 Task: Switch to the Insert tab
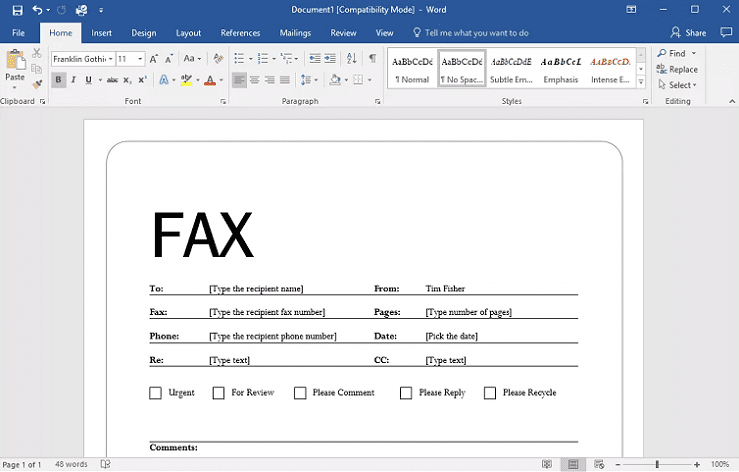coord(101,33)
